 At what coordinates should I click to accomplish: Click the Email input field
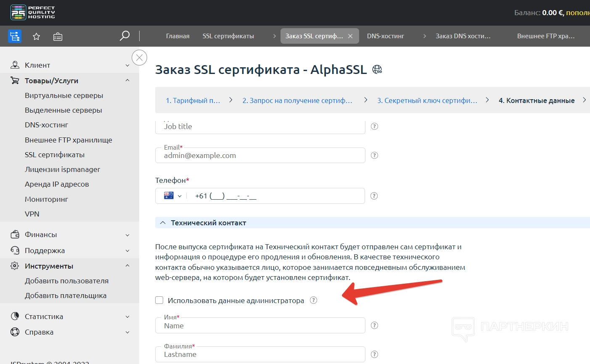(x=260, y=156)
